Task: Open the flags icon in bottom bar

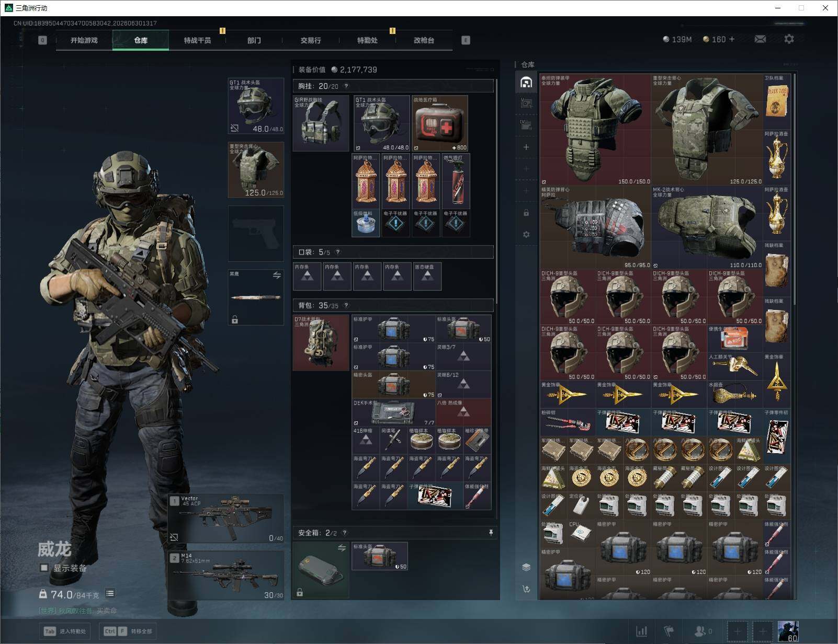Action: 669,631
